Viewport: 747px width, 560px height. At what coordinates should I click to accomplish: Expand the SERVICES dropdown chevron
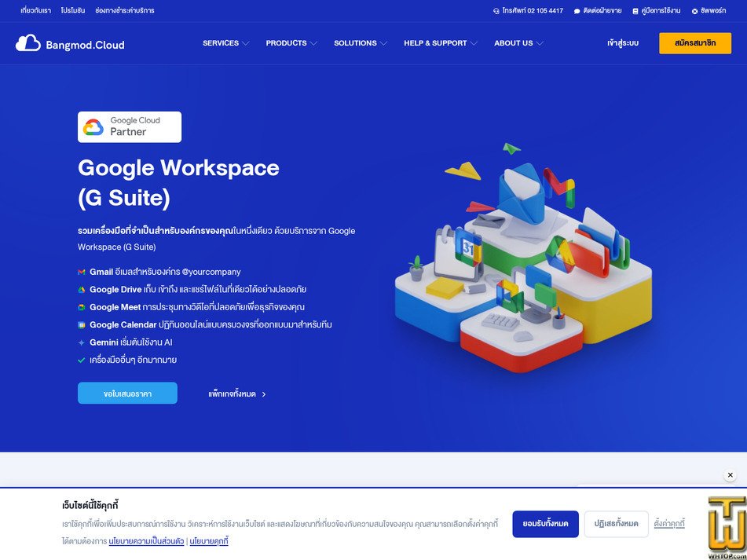(245, 43)
